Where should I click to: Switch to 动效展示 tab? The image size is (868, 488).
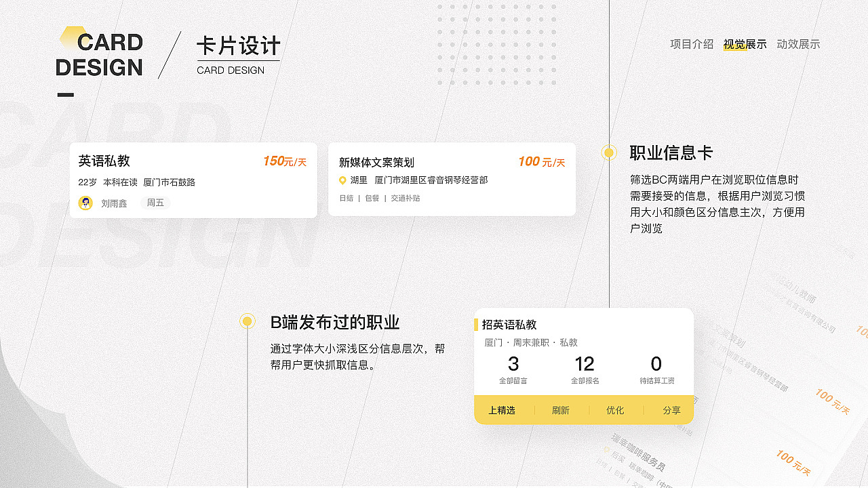(x=798, y=44)
